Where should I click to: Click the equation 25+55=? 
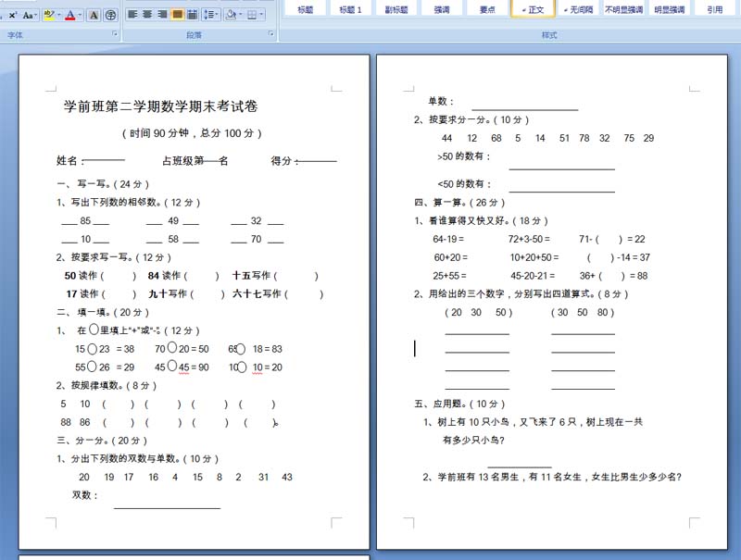click(450, 276)
